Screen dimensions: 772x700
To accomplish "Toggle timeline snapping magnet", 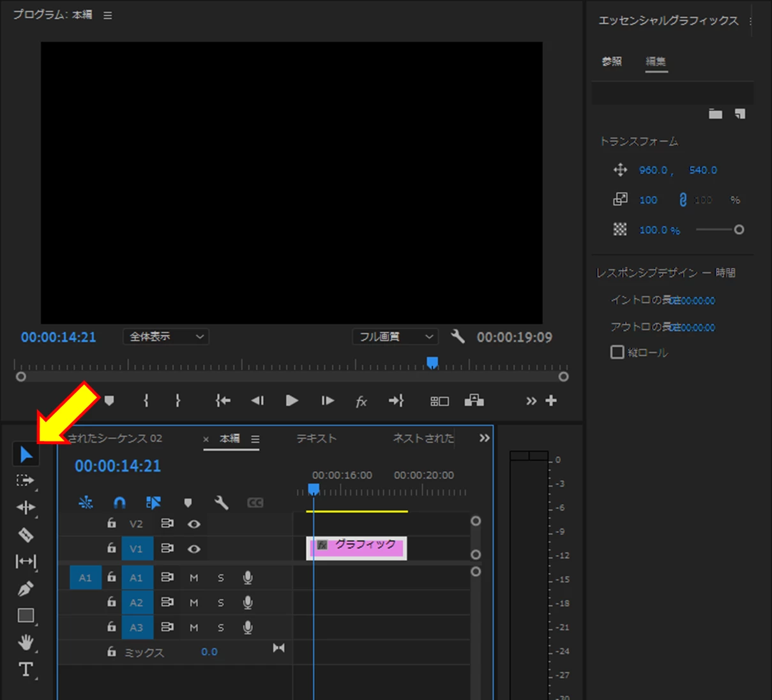I will click(x=119, y=503).
